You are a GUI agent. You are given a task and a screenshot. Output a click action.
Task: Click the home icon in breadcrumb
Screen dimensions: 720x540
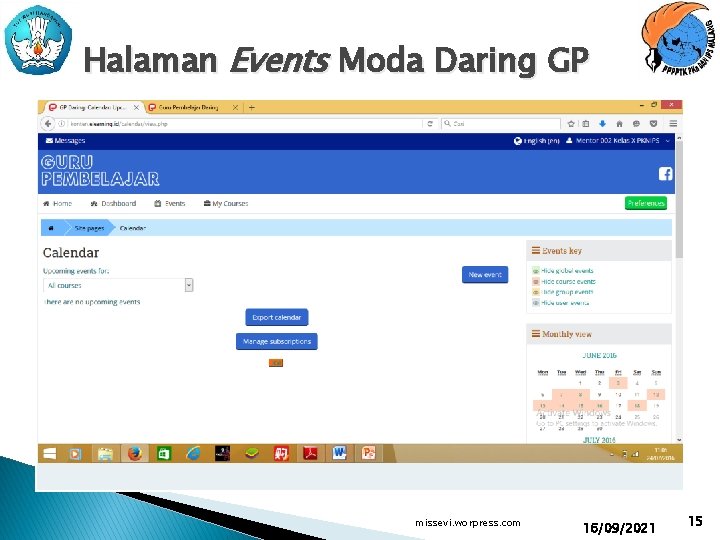[51, 228]
